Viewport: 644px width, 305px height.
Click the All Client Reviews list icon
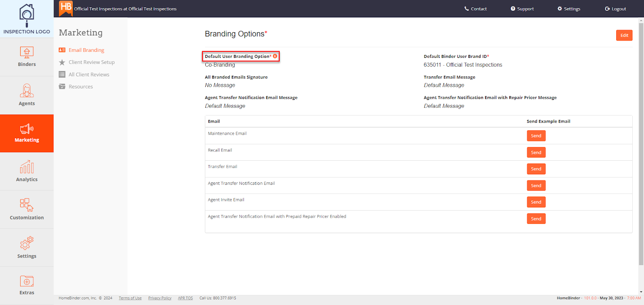pyautogui.click(x=62, y=74)
